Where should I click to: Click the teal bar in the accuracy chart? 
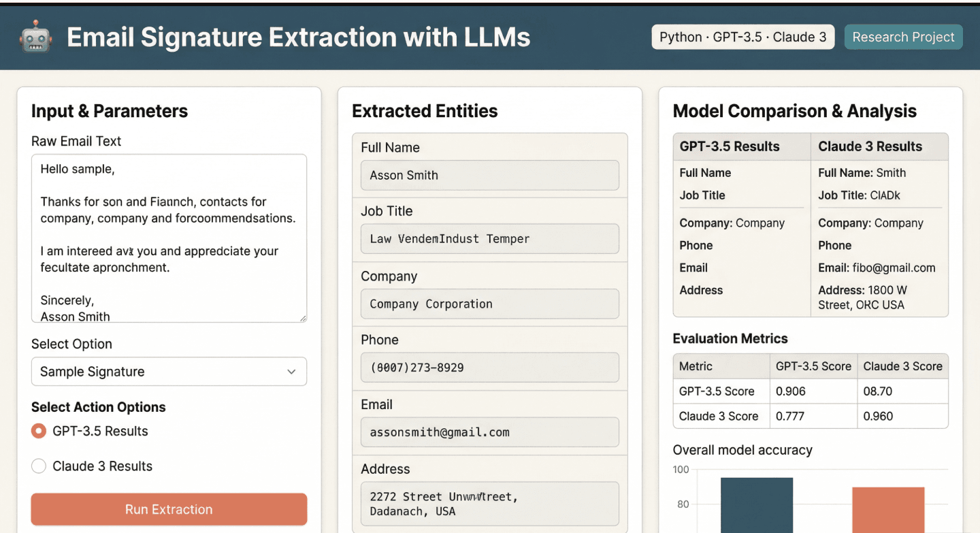click(x=757, y=504)
